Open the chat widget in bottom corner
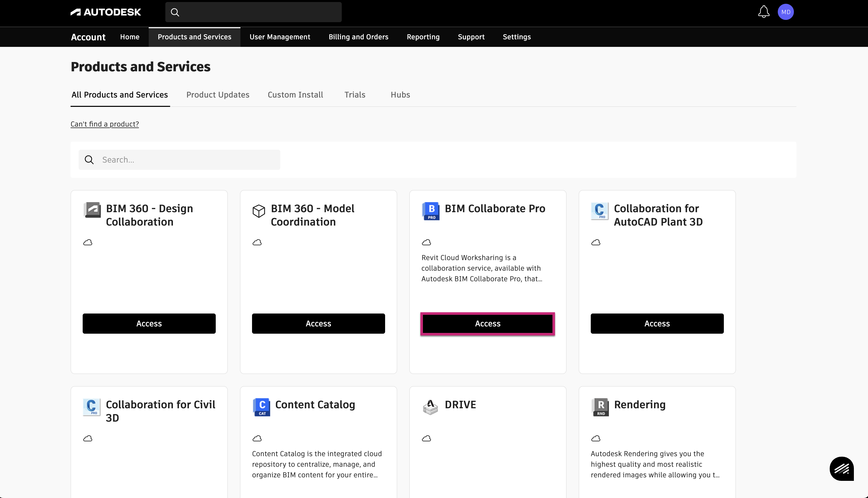The image size is (868, 498). pyautogui.click(x=842, y=469)
